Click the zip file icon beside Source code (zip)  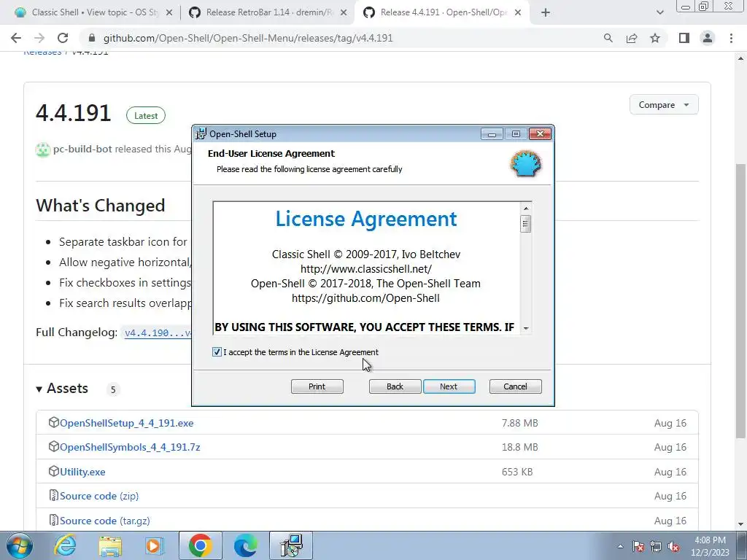pos(53,495)
